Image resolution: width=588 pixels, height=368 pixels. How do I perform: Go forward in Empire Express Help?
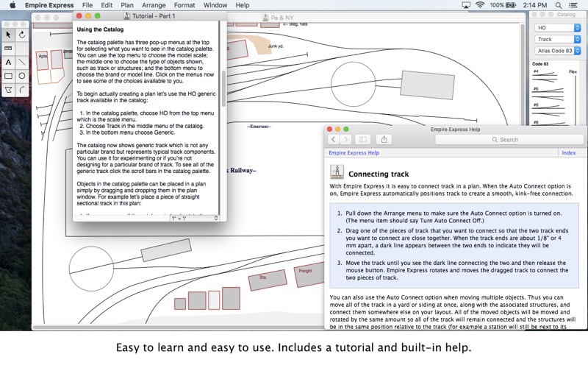coord(345,140)
